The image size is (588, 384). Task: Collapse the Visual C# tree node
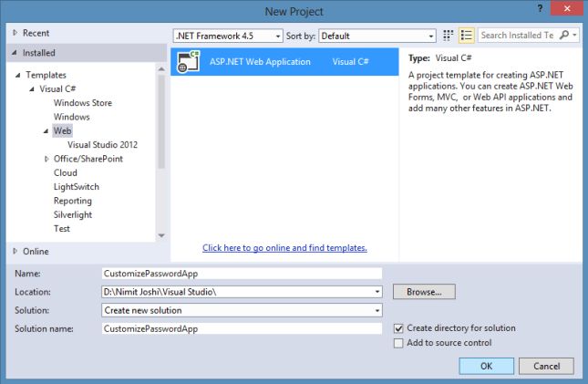(x=32, y=89)
